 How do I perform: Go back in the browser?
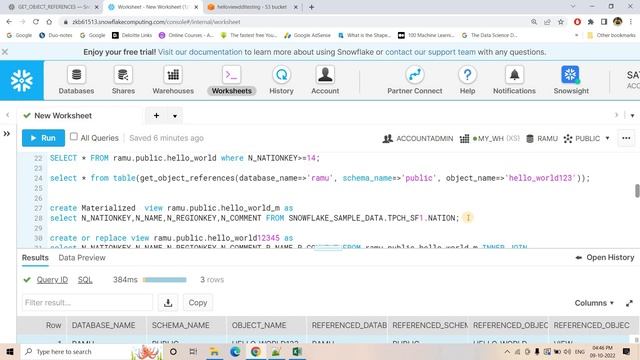(9, 22)
